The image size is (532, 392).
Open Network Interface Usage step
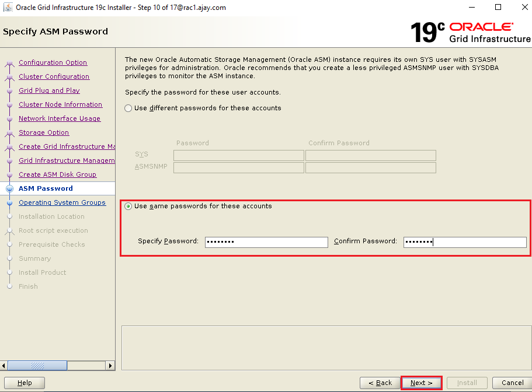click(60, 118)
